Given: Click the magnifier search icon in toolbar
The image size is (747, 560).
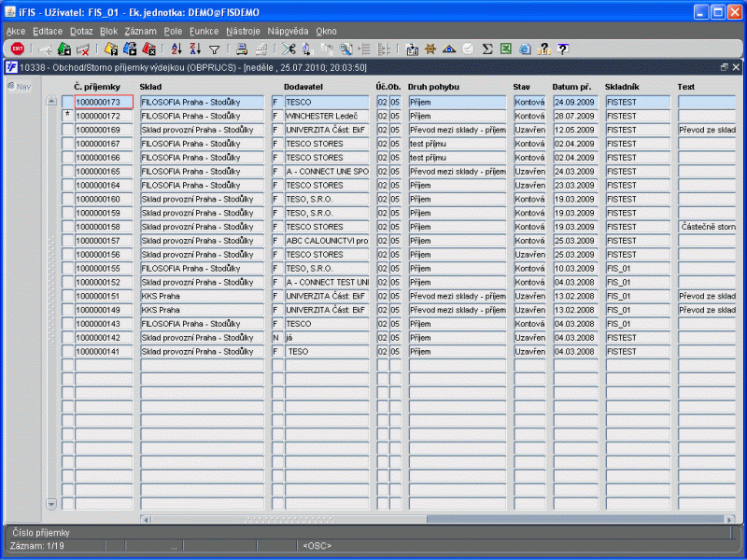Looking at the screenshot, I should 345,49.
